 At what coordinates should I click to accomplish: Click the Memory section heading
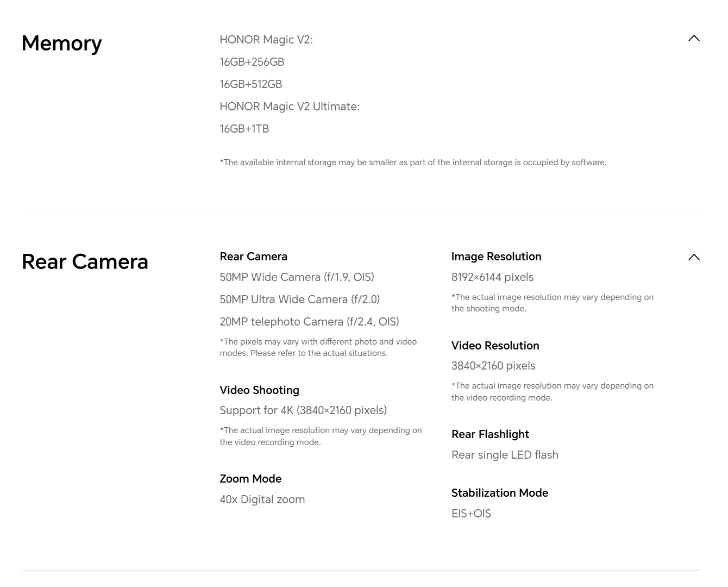tap(62, 43)
